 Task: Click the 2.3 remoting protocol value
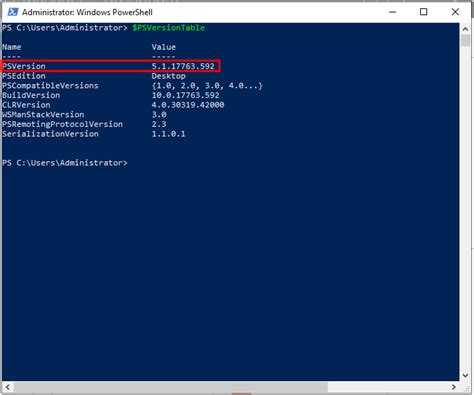(x=159, y=124)
